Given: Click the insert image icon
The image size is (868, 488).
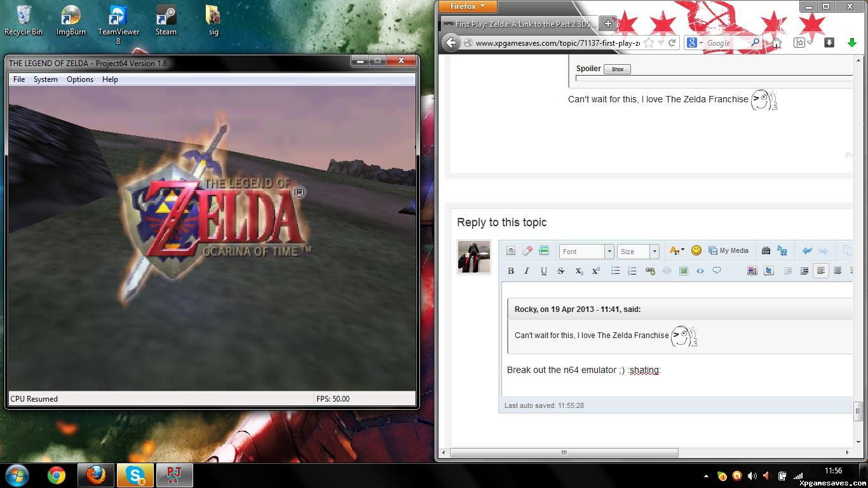Looking at the screenshot, I should coord(684,271).
